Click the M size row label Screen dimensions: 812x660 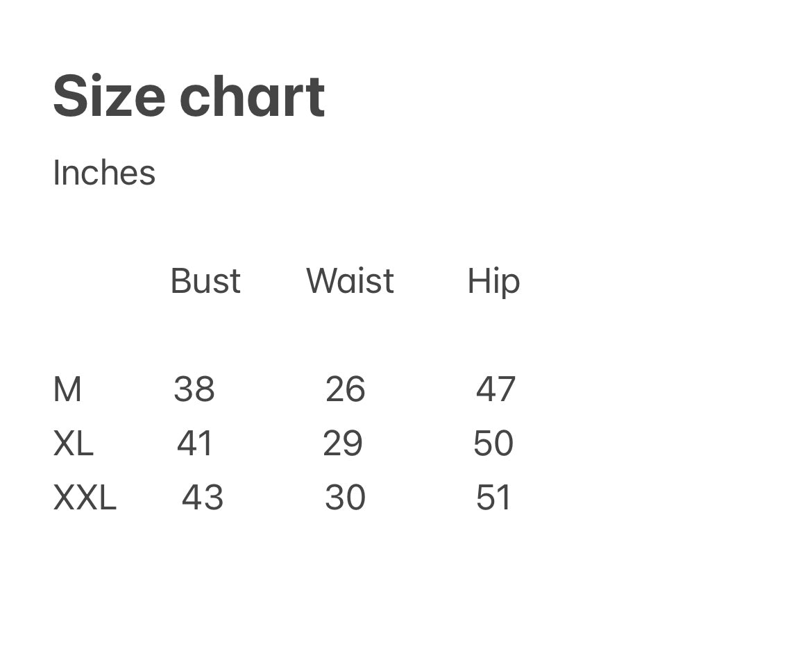click(67, 389)
